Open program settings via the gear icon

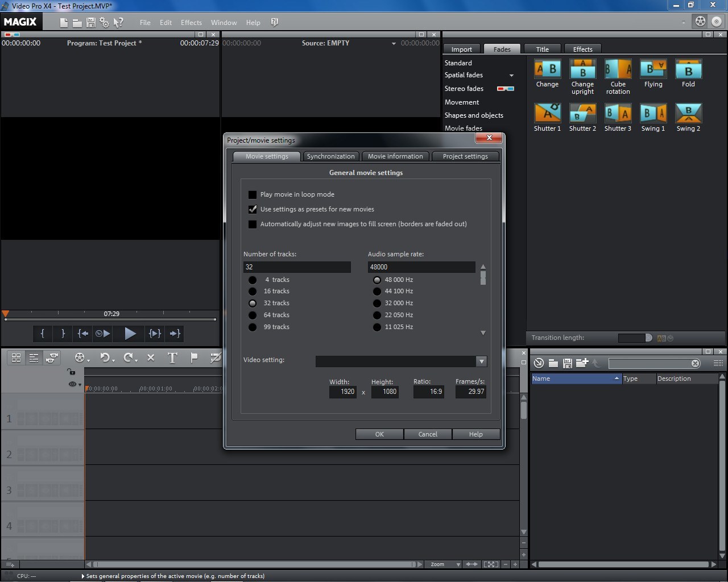pyautogui.click(x=105, y=23)
